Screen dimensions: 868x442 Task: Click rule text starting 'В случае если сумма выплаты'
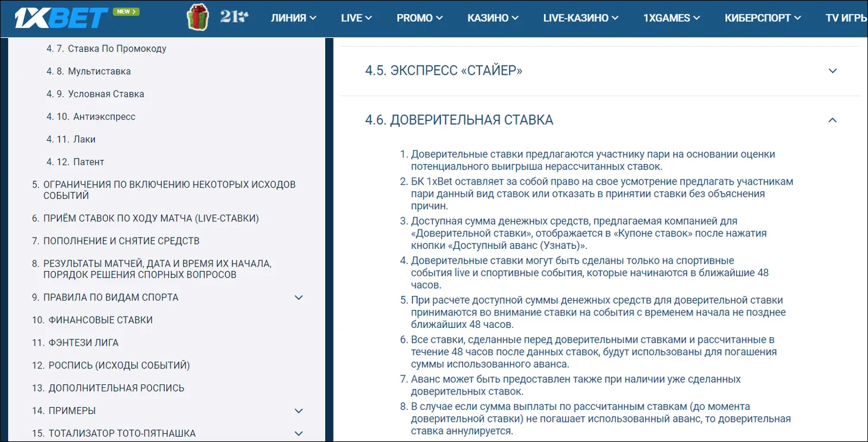coord(601,419)
